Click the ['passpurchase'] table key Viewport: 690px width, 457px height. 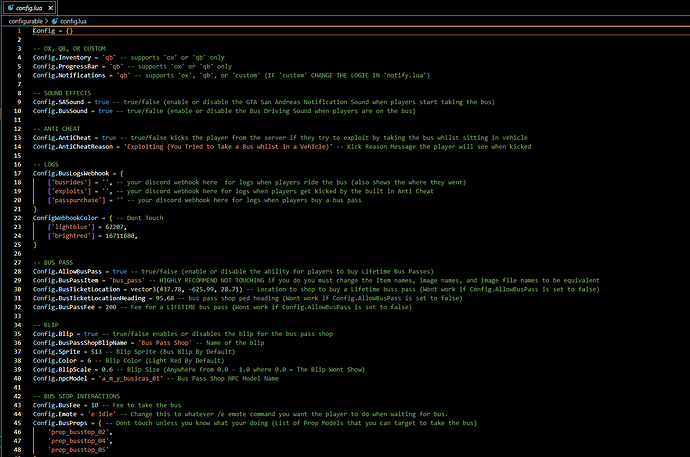coord(76,200)
